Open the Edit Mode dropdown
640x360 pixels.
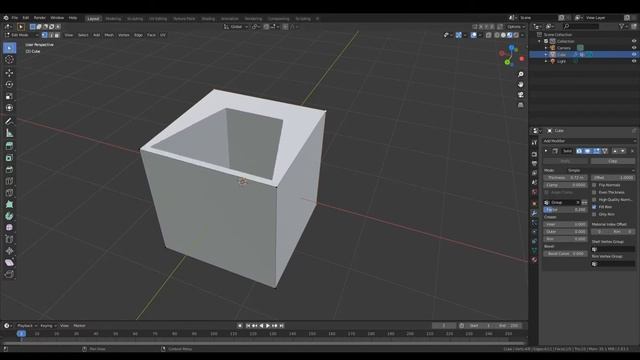(21, 35)
